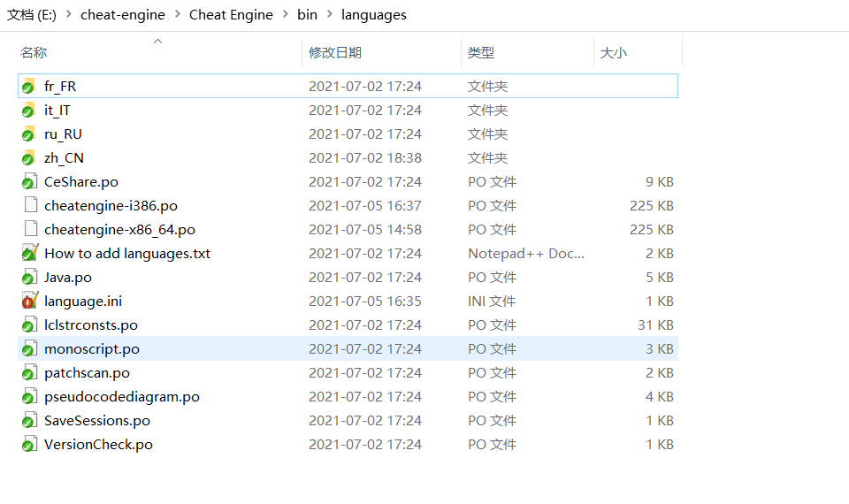The height and width of the screenshot is (504, 849).
Task: Click the it_IT folder icon
Action: pos(29,110)
